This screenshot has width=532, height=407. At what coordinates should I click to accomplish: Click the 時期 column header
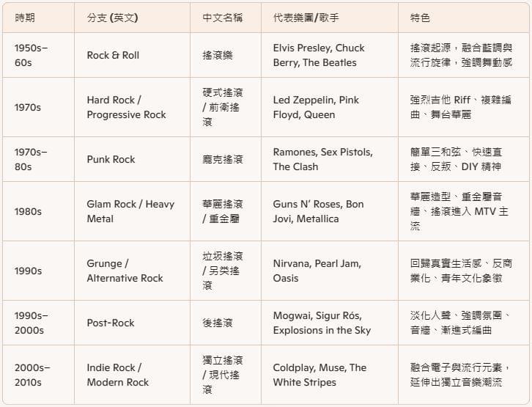tap(39, 18)
